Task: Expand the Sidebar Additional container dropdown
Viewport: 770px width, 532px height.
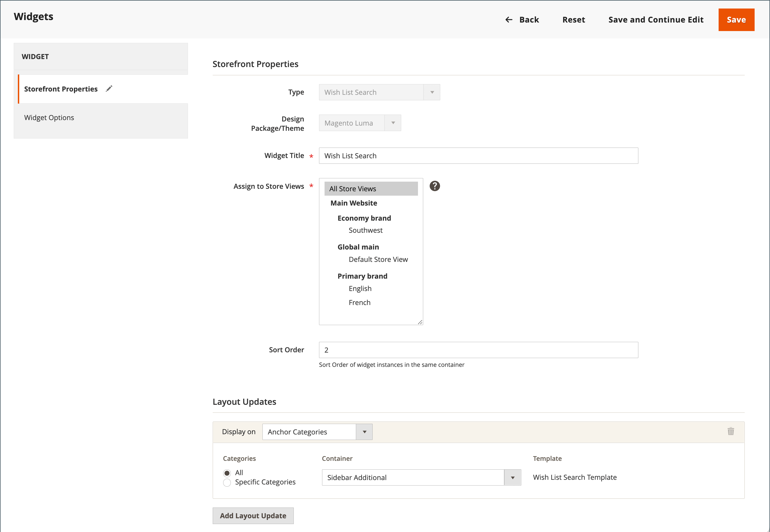Action: [x=421, y=478]
